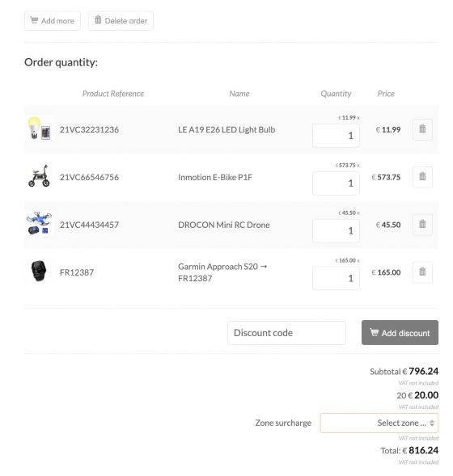The width and height of the screenshot is (453, 476).
Task: Edit quantity for LED Light Bulb
Action: (336, 136)
